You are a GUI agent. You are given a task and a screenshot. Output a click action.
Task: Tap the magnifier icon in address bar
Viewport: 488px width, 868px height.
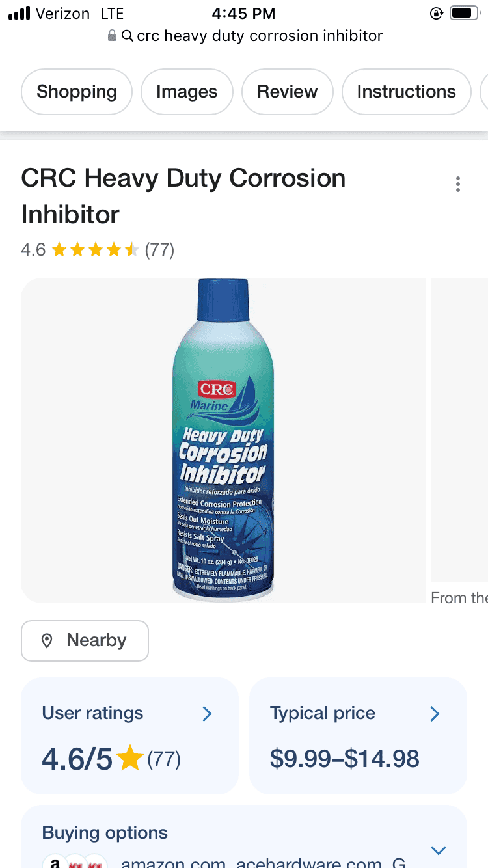tap(128, 36)
